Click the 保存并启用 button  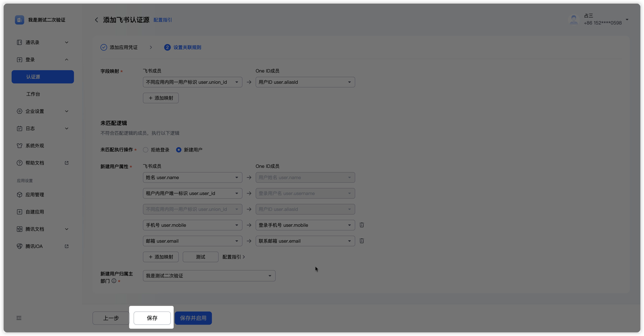[193, 318]
